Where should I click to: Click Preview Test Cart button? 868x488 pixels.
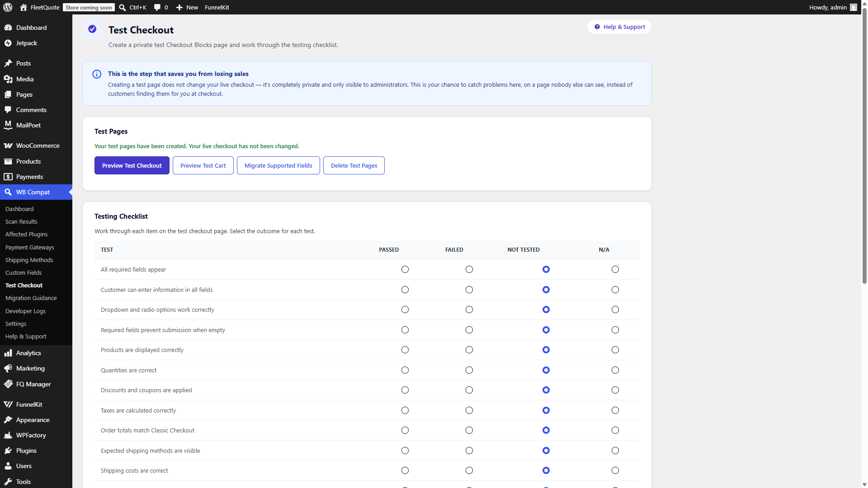coord(203,165)
